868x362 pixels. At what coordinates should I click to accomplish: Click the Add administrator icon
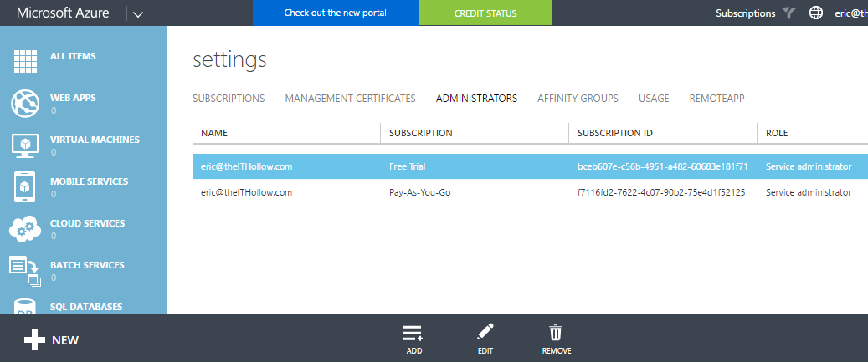(413, 333)
